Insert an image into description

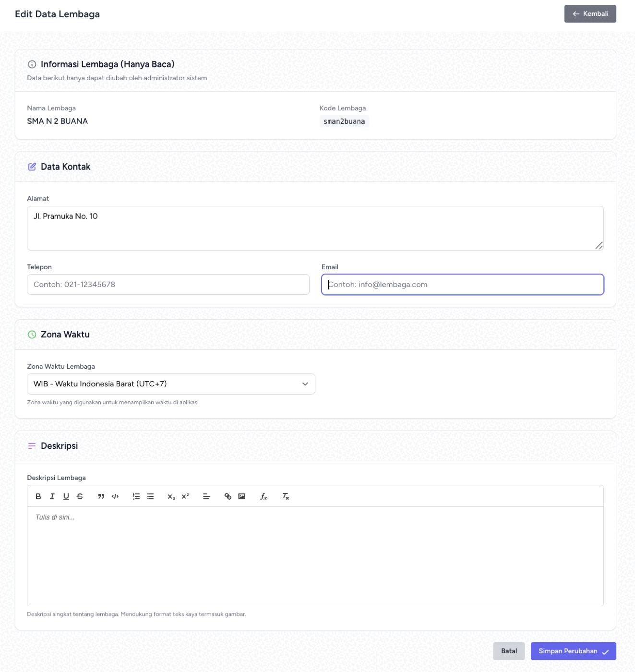tap(242, 496)
